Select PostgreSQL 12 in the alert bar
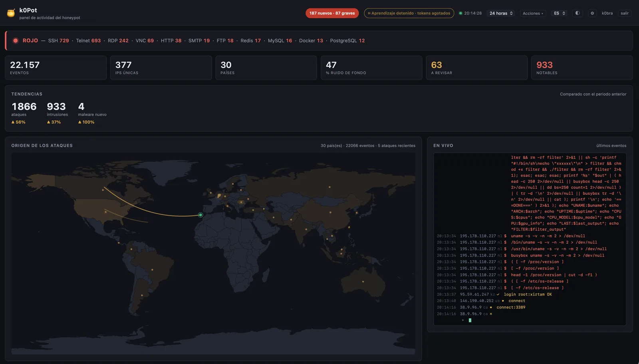 (347, 41)
